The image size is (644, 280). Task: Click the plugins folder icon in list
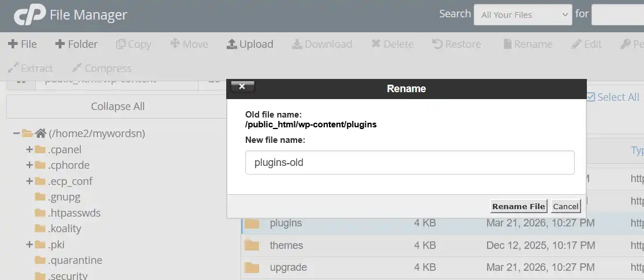point(252,224)
